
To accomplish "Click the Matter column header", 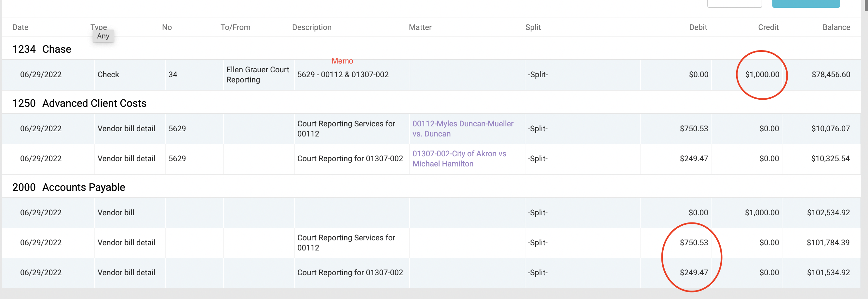I will [420, 27].
